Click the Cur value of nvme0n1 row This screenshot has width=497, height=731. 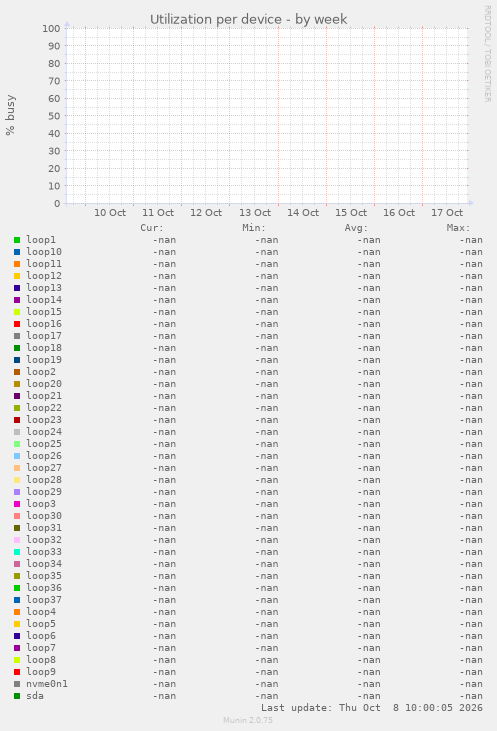[x=165, y=684]
